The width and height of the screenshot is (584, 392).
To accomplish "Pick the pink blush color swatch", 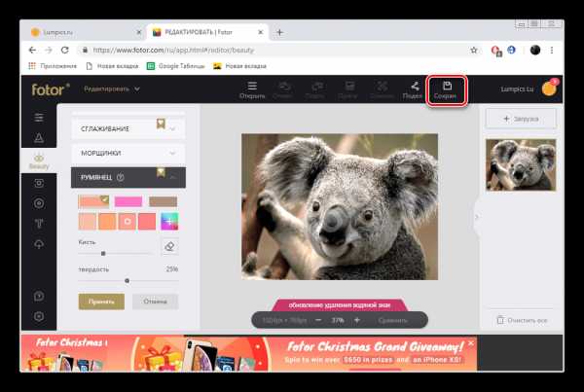I will coord(128,201).
